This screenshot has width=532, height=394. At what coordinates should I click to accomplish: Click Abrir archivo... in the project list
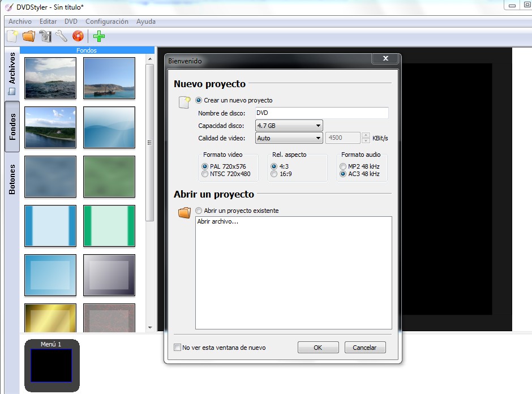[218, 221]
